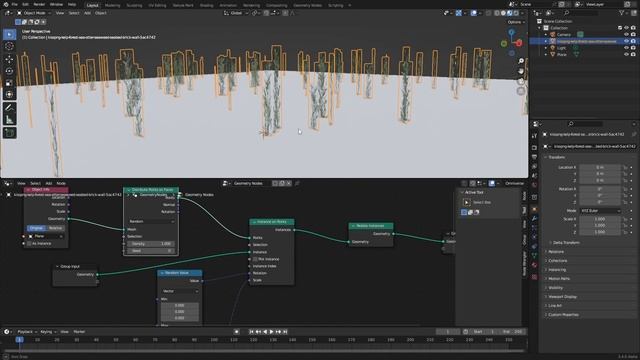Select Original option in Object Info node

point(36,228)
